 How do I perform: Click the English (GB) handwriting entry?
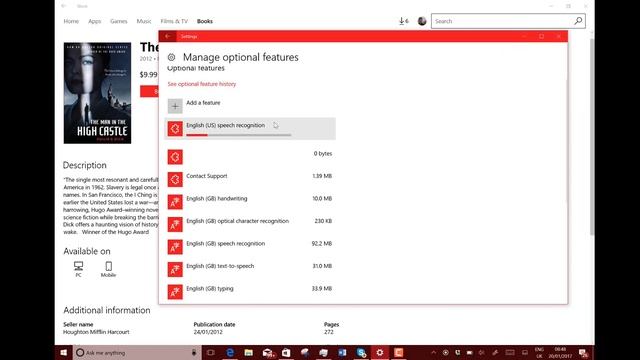coord(250,202)
